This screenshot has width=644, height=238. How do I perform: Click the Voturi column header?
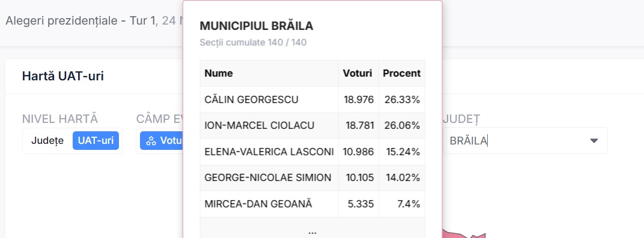pos(357,73)
